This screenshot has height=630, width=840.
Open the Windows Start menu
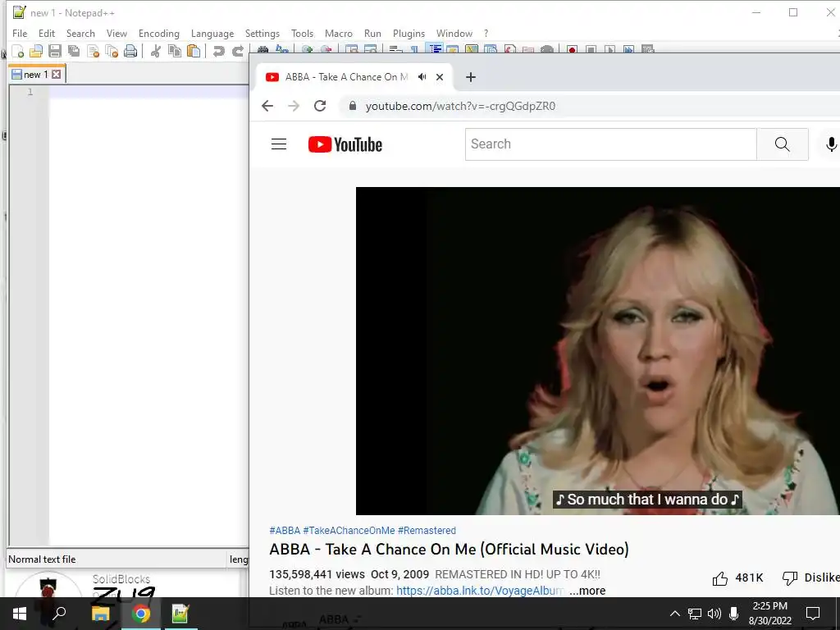point(20,614)
